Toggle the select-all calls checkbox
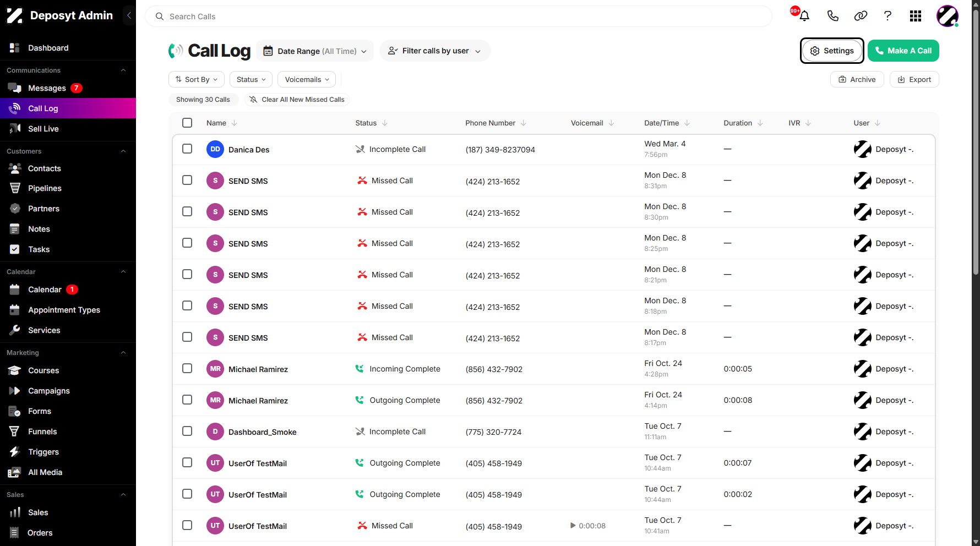The image size is (980, 546). (x=187, y=123)
